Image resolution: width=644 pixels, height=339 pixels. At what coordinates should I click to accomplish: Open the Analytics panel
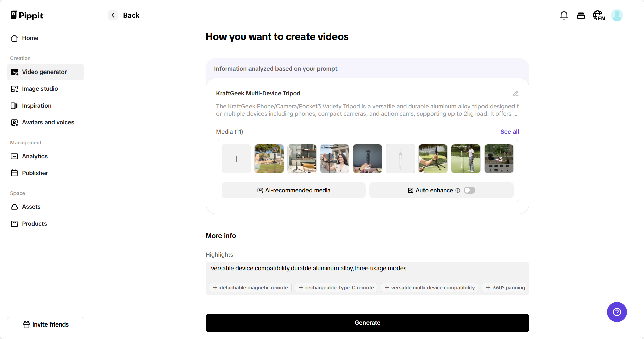pos(34,156)
